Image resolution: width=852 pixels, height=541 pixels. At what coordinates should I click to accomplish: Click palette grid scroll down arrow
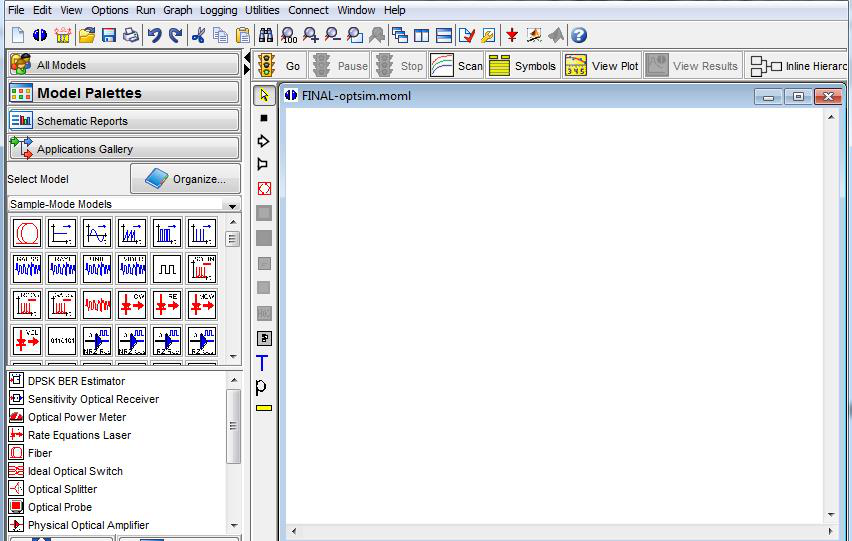[233, 357]
